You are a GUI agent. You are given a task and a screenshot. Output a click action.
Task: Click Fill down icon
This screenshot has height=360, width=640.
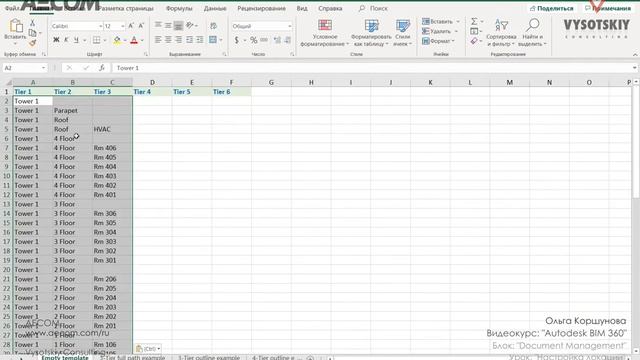(474, 31)
